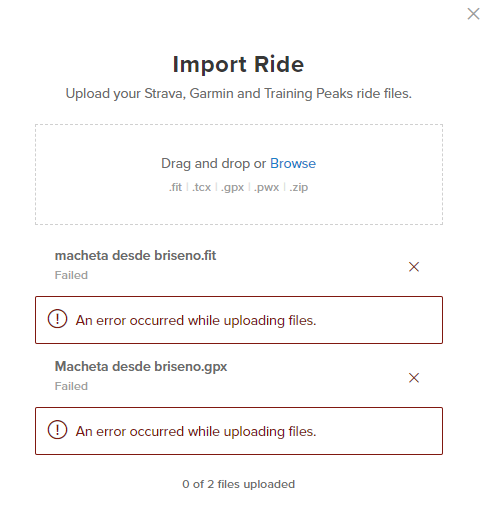This screenshot has height=531, width=486.
Task: Remove the failed macheta desde briseno.fit upload
Action: (414, 267)
